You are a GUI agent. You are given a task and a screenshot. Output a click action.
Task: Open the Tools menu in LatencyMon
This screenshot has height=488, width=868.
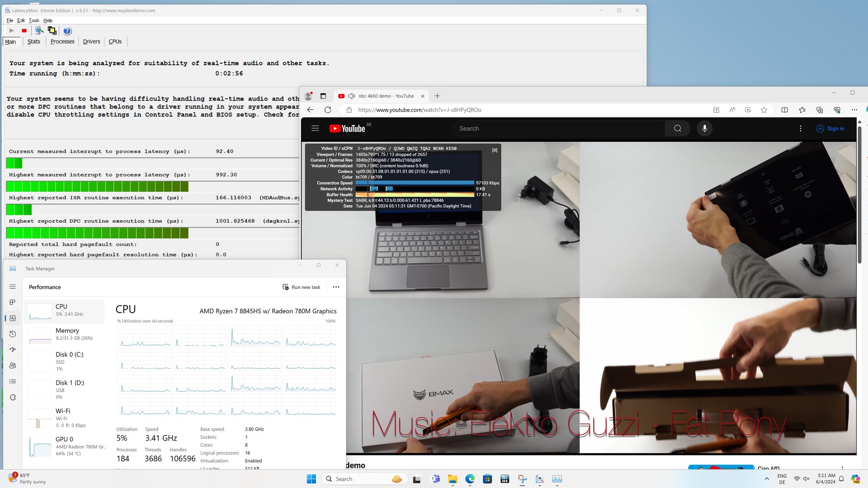[34, 20]
